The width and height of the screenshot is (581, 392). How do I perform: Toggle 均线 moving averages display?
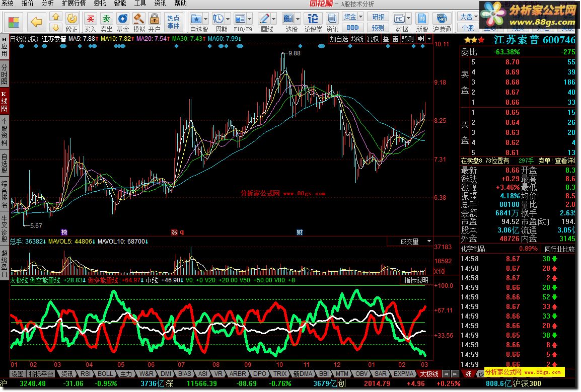357,39
